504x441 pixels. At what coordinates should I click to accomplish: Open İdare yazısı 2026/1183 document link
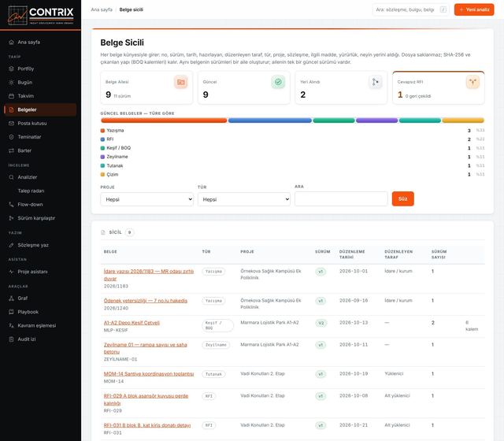tap(149, 275)
